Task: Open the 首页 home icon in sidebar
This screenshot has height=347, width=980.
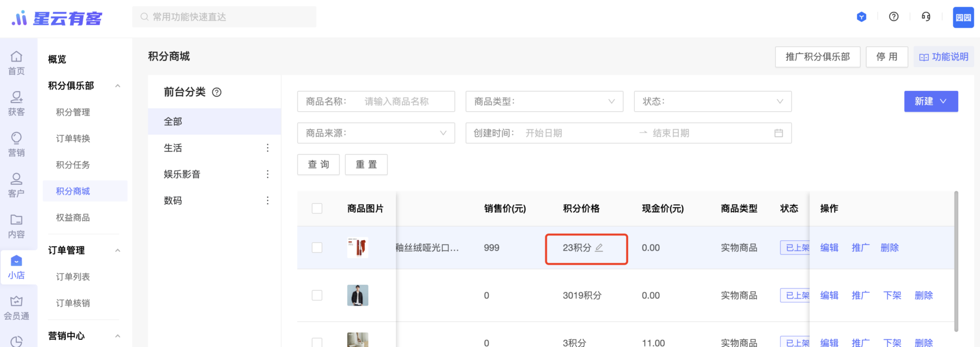Action: (x=16, y=63)
